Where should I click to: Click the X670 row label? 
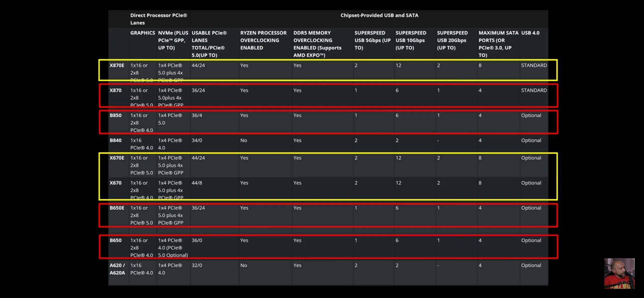coord(115,183)
